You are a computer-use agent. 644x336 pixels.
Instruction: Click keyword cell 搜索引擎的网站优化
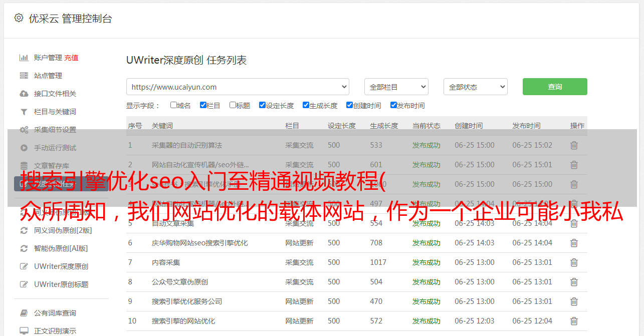tap(183, 321)
